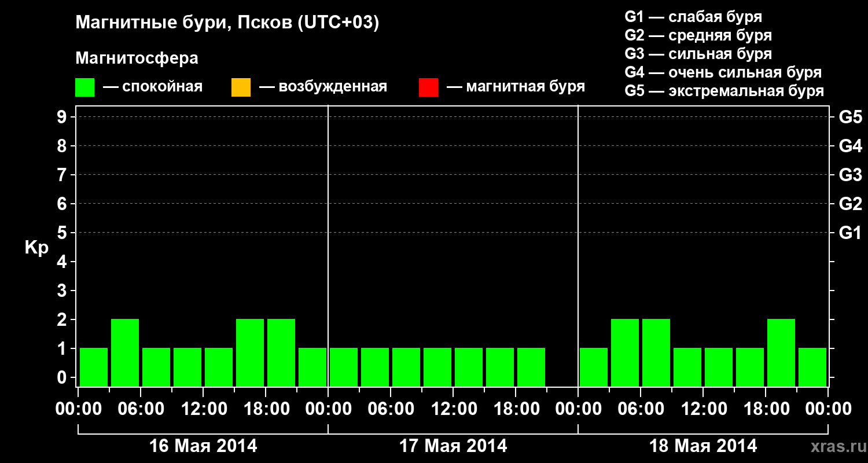Click the Kp axis value '5'

tap(63, 233)
